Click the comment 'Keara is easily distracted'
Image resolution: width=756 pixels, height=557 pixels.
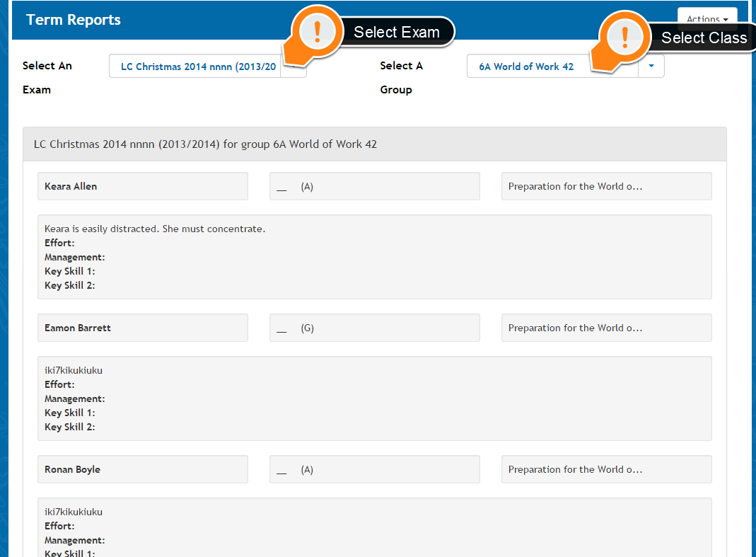point(155,229)
